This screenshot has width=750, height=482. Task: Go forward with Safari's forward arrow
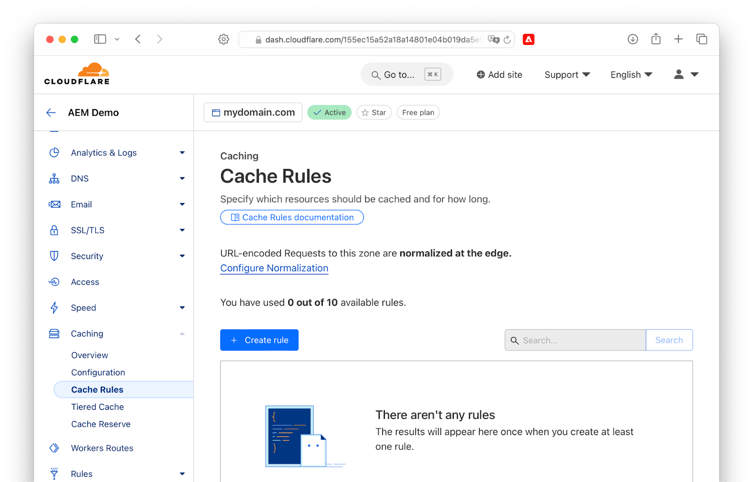159,39
